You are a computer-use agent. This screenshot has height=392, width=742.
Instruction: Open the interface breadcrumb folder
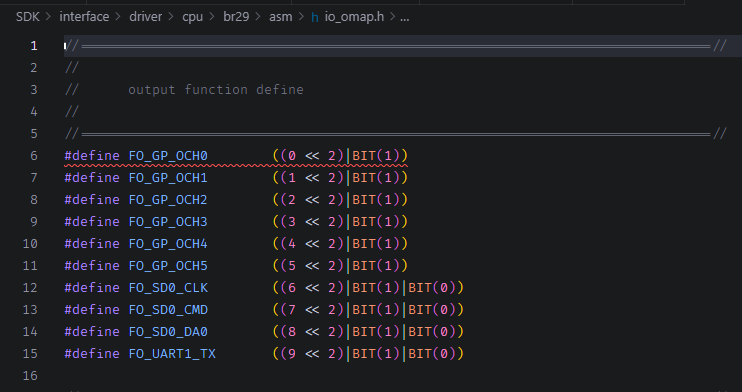84,17
